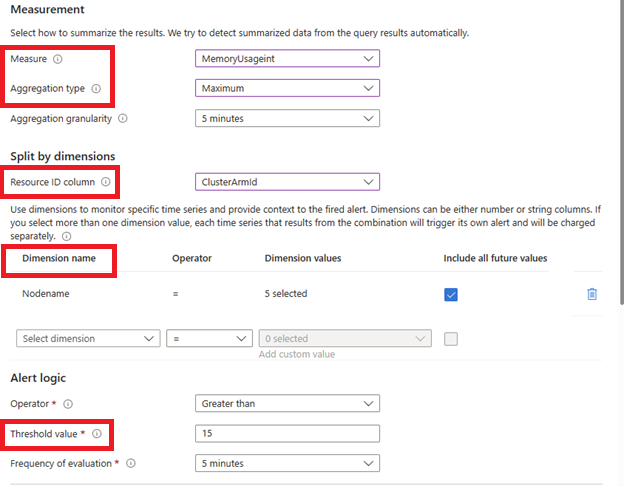Expand the Frequency of evaluation dropdown

click(x=287, y=463)
